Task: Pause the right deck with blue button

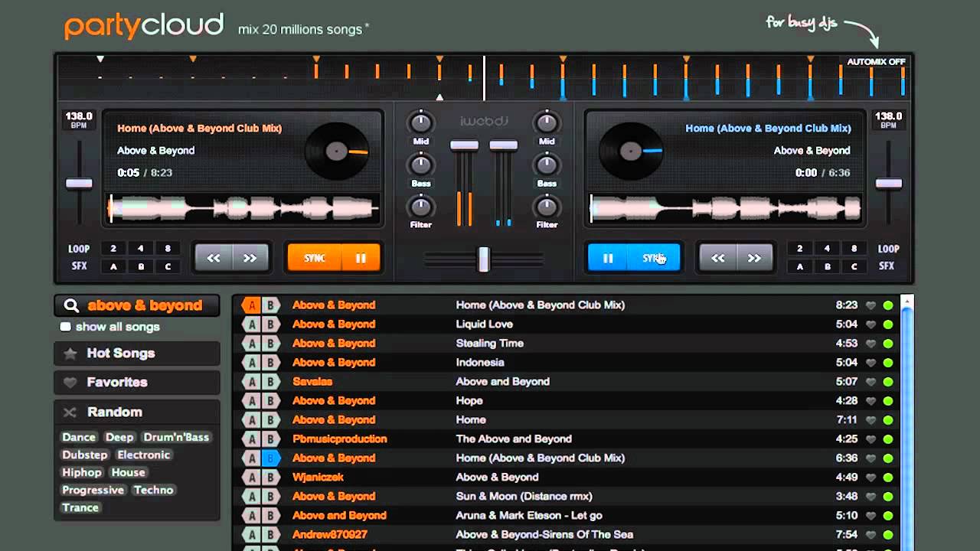Action: pos(608,259)
